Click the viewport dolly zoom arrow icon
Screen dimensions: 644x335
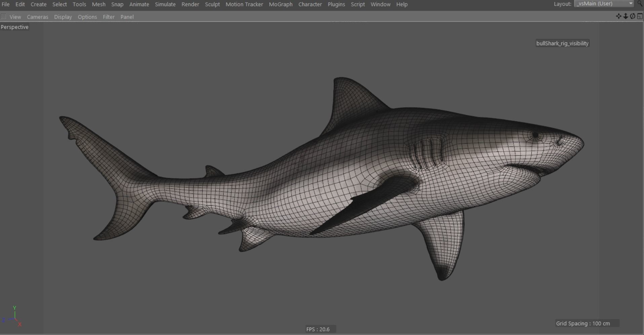[x=626, y=16]
